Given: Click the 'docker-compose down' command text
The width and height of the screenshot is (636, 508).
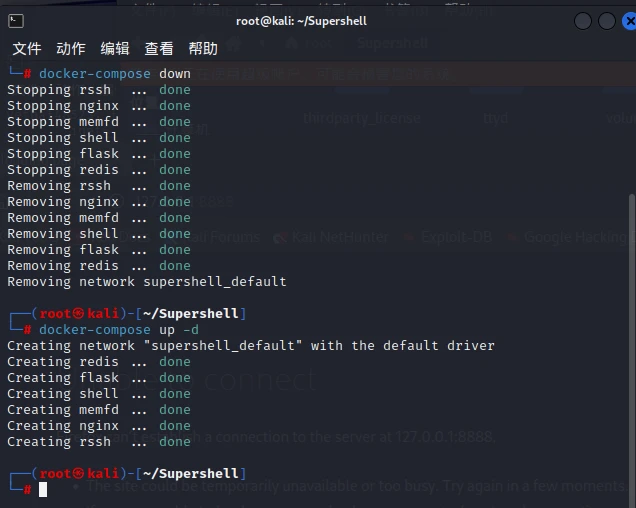Looking at the screenshot, I should (x=115, y=74).
